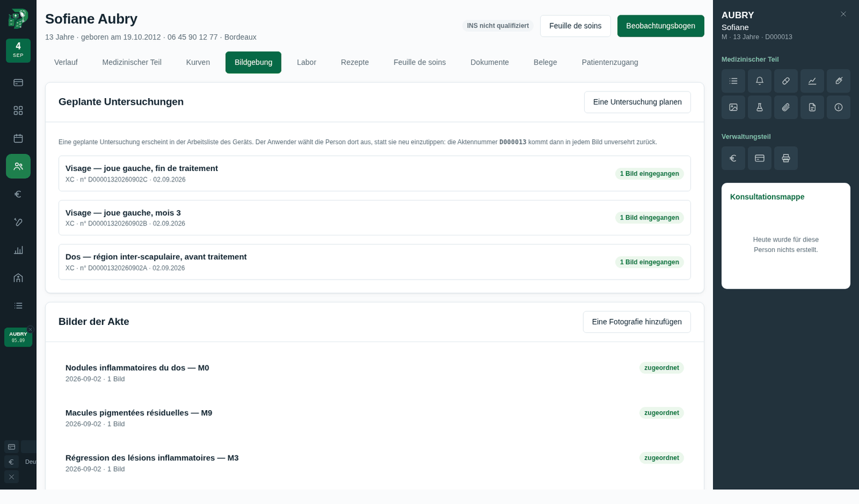Screen dimensions: 859x504
Task: Click the building icon in the left sidebar
Action: [x=18, y=278]
